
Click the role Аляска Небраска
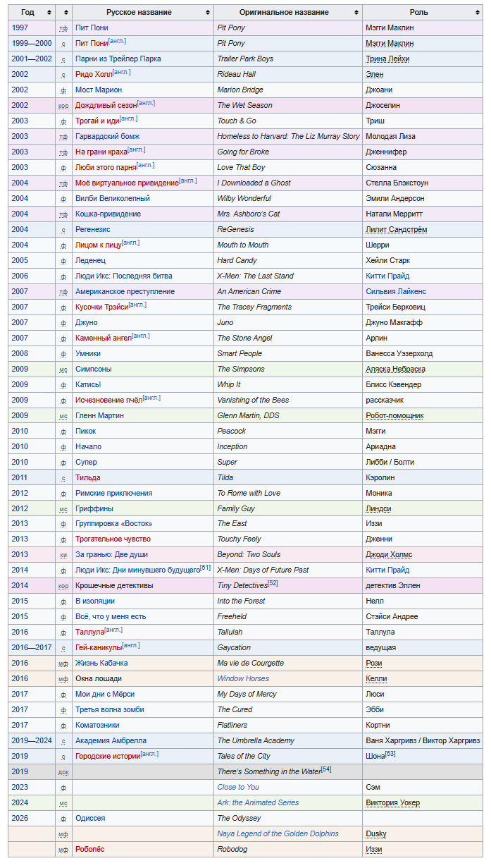coord(396,369)
